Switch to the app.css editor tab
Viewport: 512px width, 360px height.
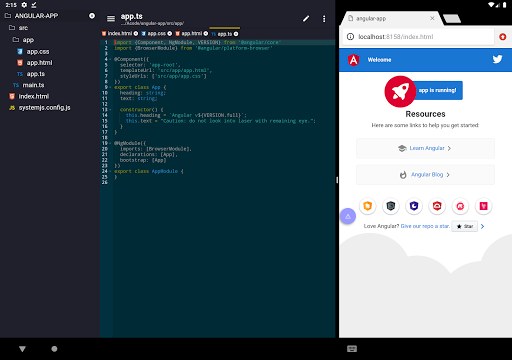pyautogui.click(x=154, y=34)
